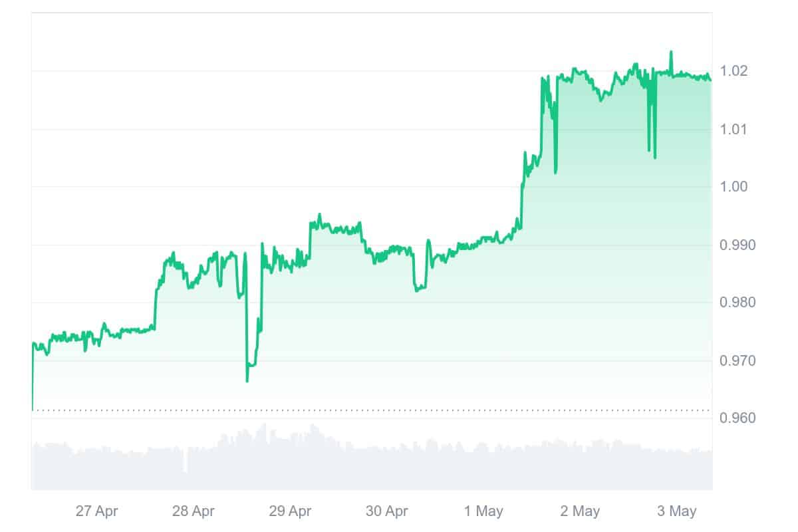Click the 29 Apr axis label

pyautogui.click(x=290, y=511)
